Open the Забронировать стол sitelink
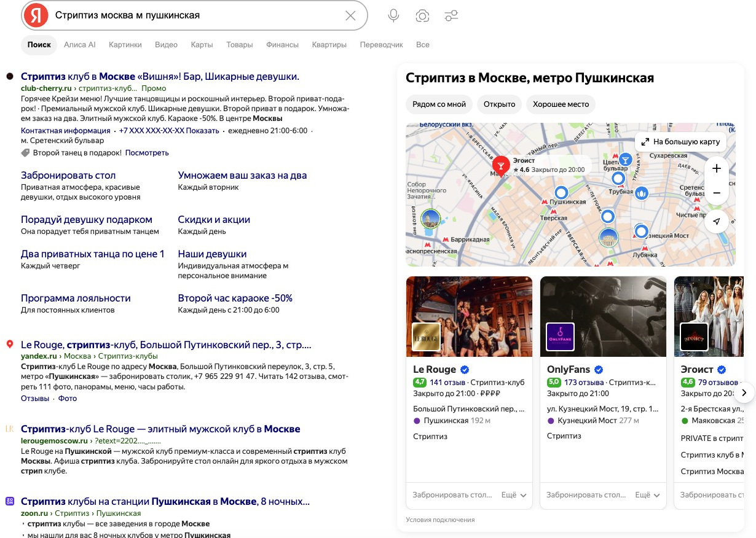The height and width of the screenshot is (538, 756). (x=68, y=176)
